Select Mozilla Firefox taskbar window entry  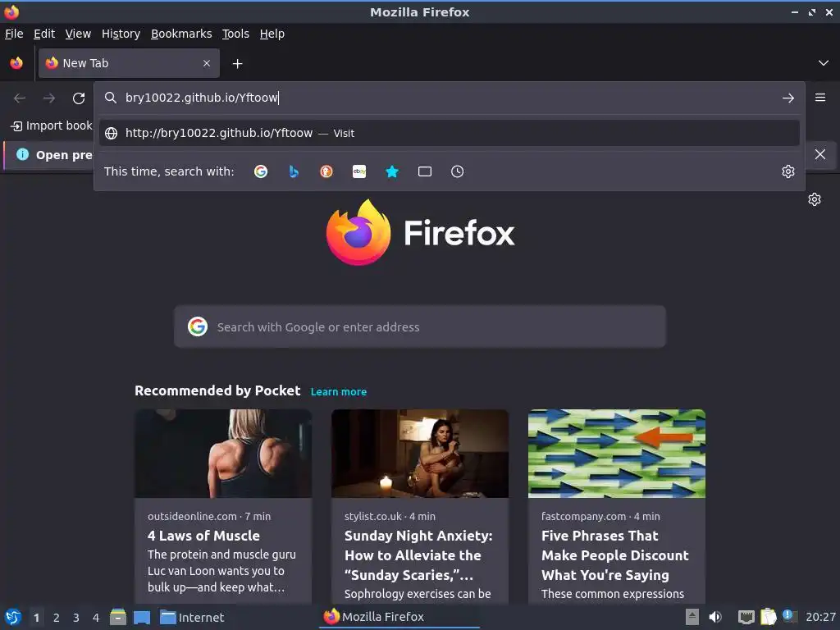[399, 617]
